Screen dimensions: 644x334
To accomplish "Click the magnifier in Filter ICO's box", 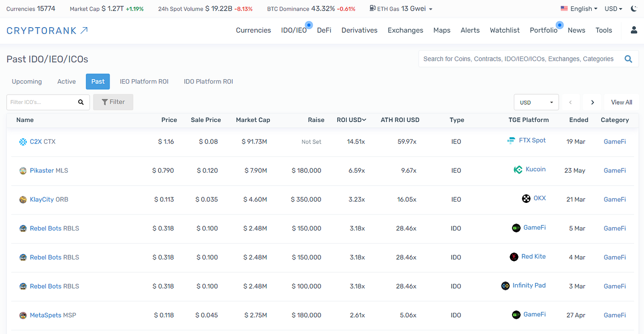I will click(x=81, y=102).
